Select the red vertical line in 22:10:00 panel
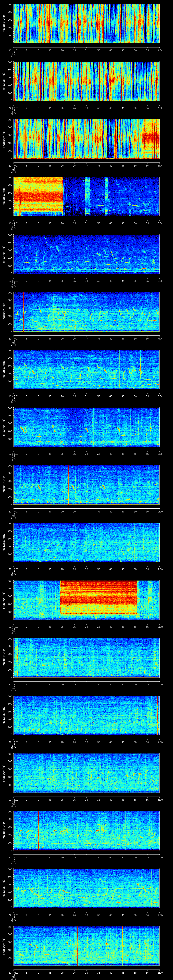The height and width of the screenshot is (980, 173). coord(134,542)
